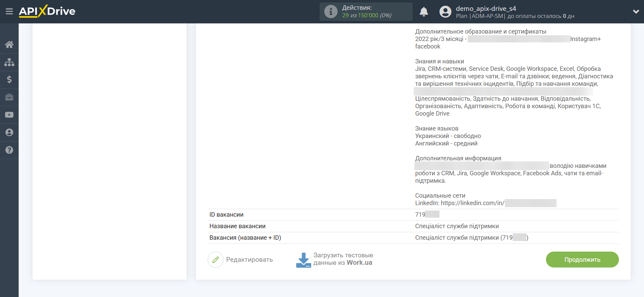The image size is (644, 297).
Task: Click the download test data icon
Action: click(303, 260)
